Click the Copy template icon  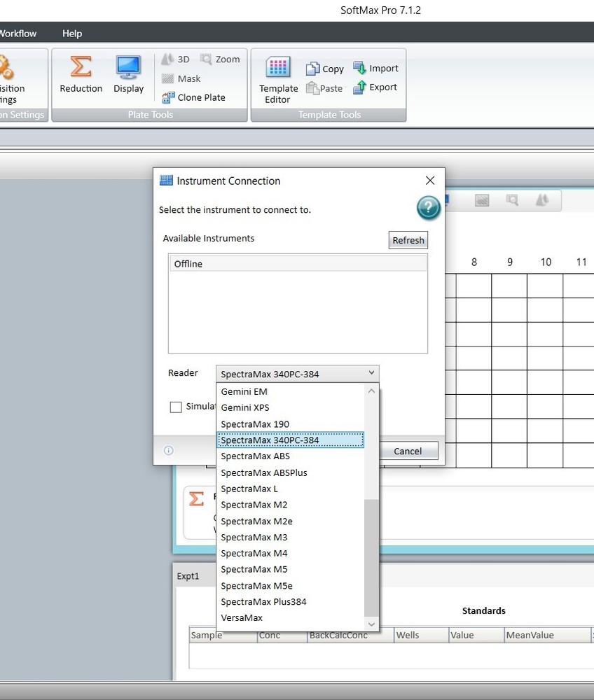tap(312, 69)
